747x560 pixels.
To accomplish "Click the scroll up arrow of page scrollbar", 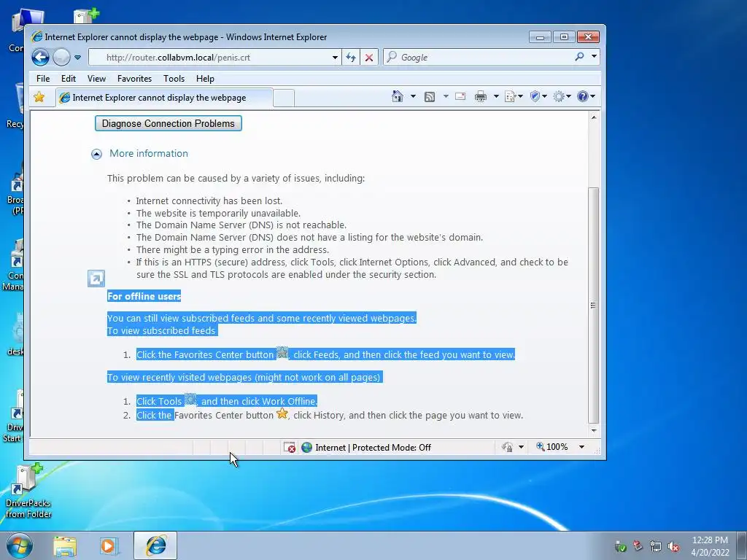I will pyautogui.click(x=594, y=117).
